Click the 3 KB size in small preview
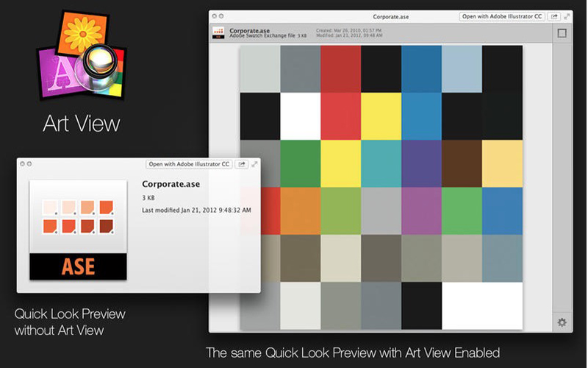The height and width of the screenshot is (368, 588). (x=148, y=197)
